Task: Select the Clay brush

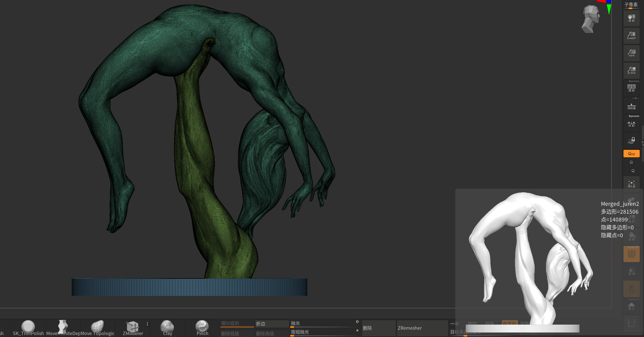Action: pos(167,328)
